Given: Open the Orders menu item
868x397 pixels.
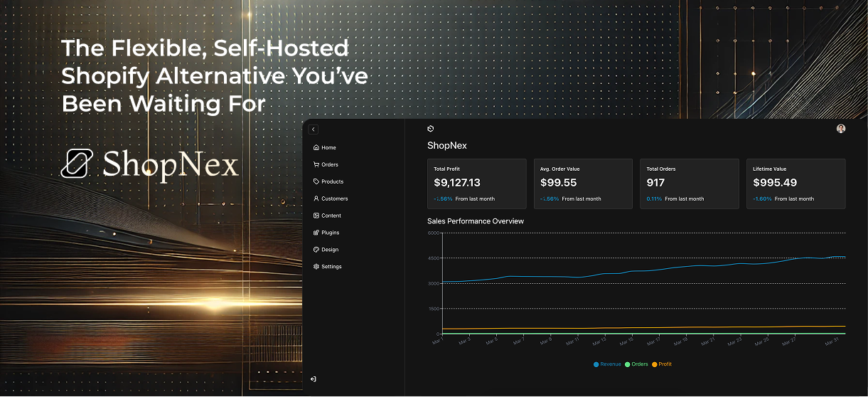Looking at the screenshot, I should click(x=329, y=164).
